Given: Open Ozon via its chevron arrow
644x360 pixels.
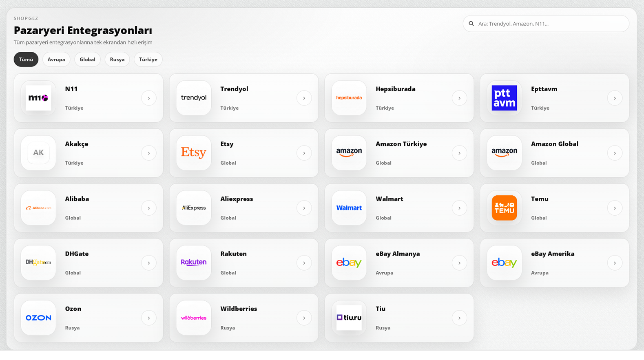Looking at the screenshot, I should pos(149,318).
